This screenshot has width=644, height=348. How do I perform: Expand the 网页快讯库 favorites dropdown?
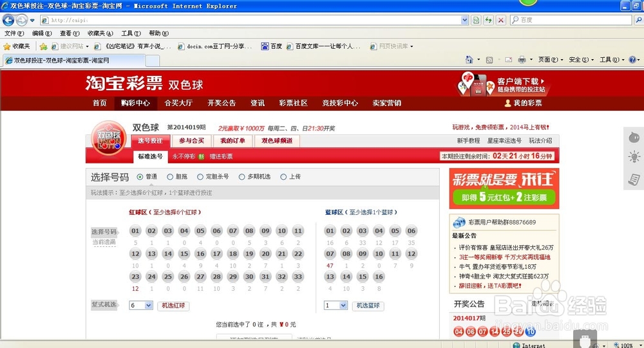click(412, 46)
